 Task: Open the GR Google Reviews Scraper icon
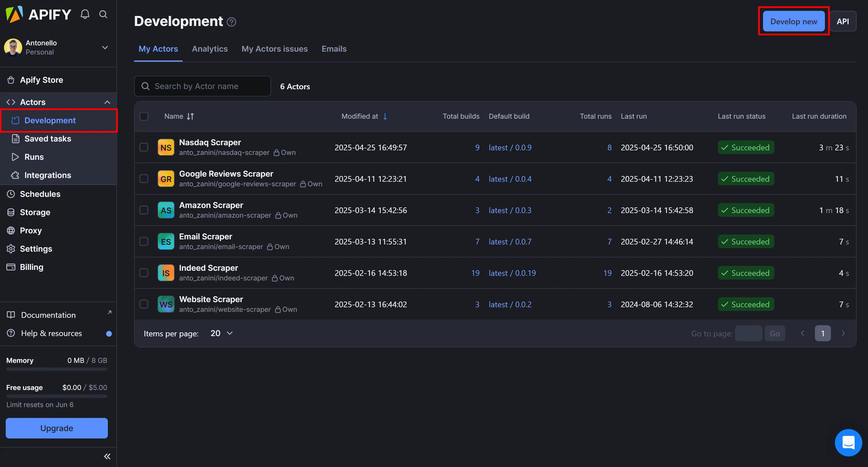pos(166,179)
